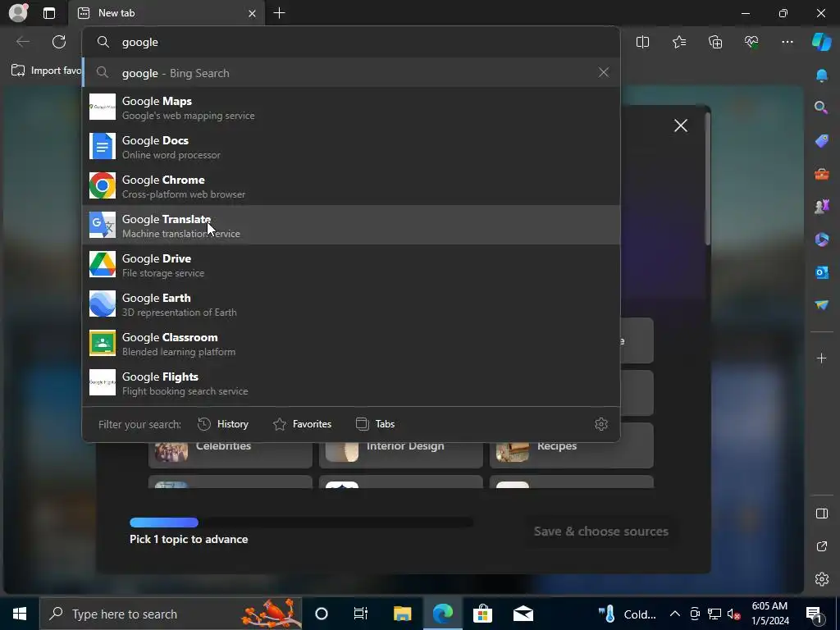Open sidebar Drop paper plane icon

821,305
